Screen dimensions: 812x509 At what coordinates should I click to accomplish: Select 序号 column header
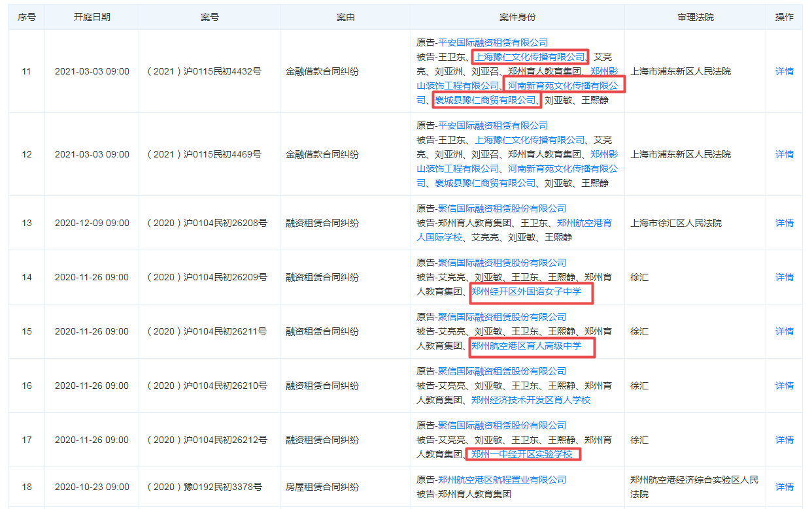pos(26,17)
